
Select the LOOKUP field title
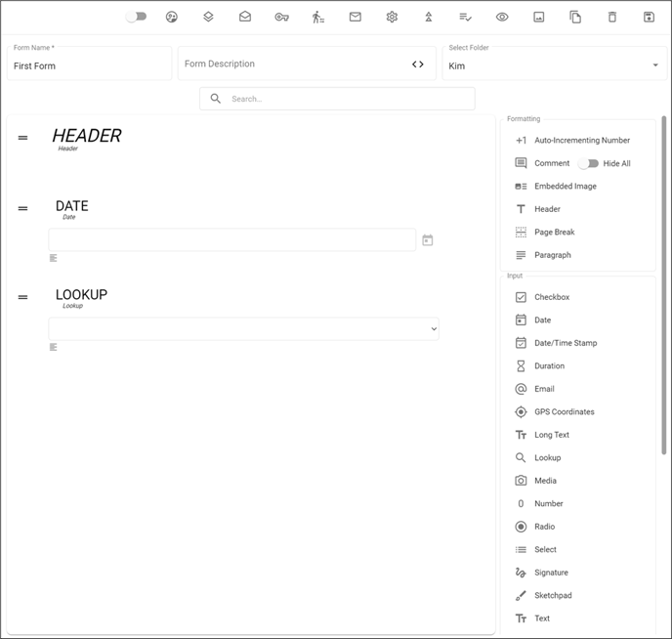tap(81, 295)
